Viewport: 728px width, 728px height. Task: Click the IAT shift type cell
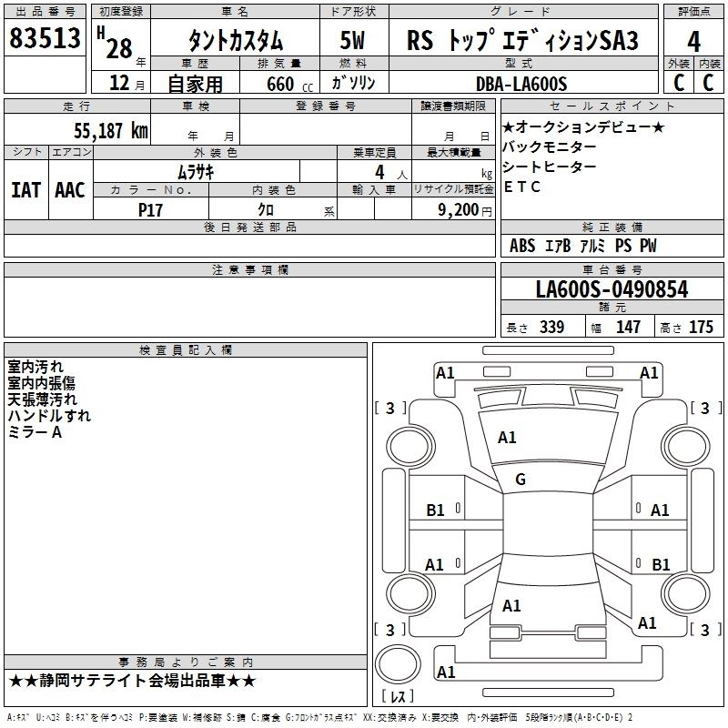25,189
